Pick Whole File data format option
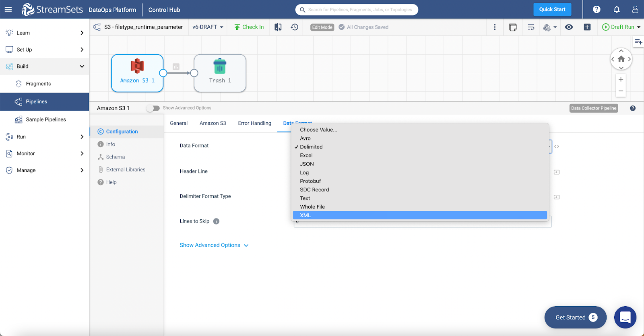 [420, 207]
